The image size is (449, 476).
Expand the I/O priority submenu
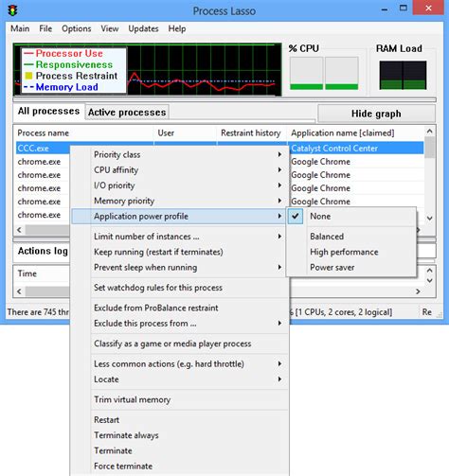[x=179, y=185]
